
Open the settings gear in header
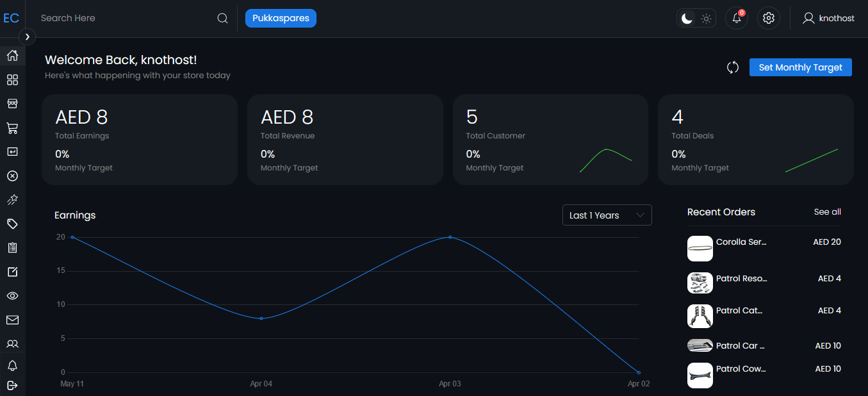(x=769, y=18)
